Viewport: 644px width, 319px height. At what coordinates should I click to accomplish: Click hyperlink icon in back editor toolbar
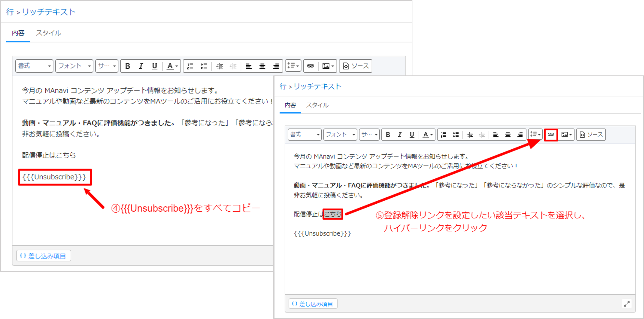coord(310,66)
